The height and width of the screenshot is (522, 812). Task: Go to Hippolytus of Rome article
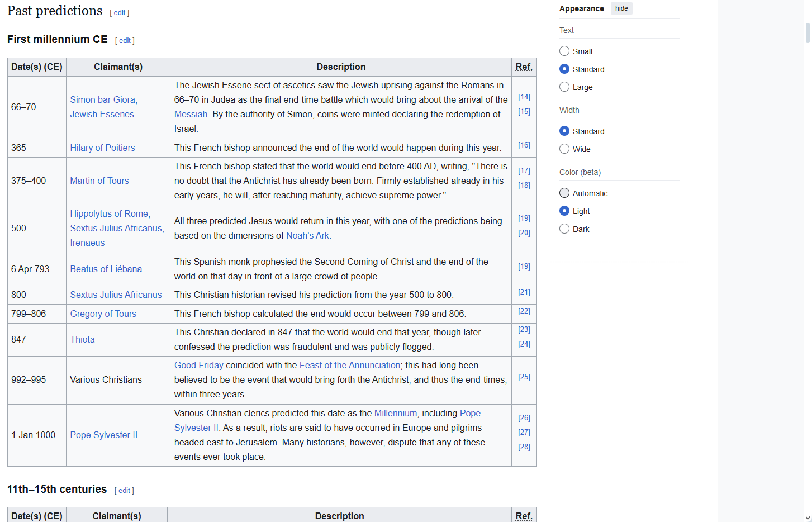[110, 213]
